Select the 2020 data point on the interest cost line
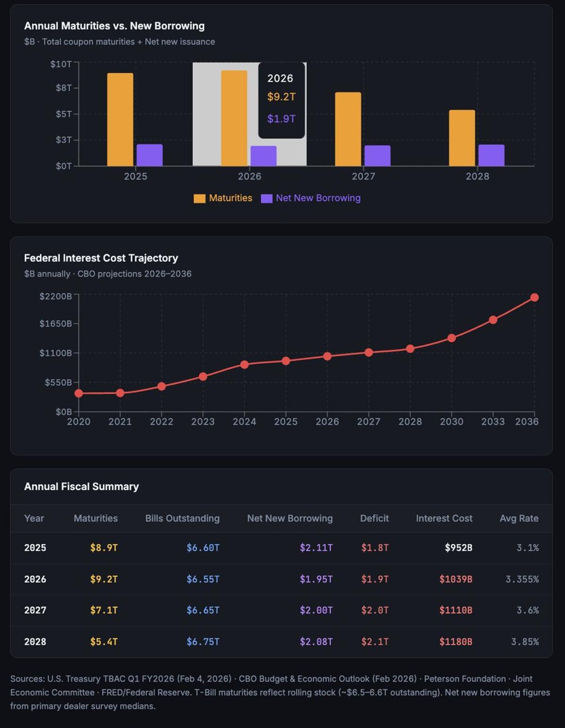 point(79,393)
